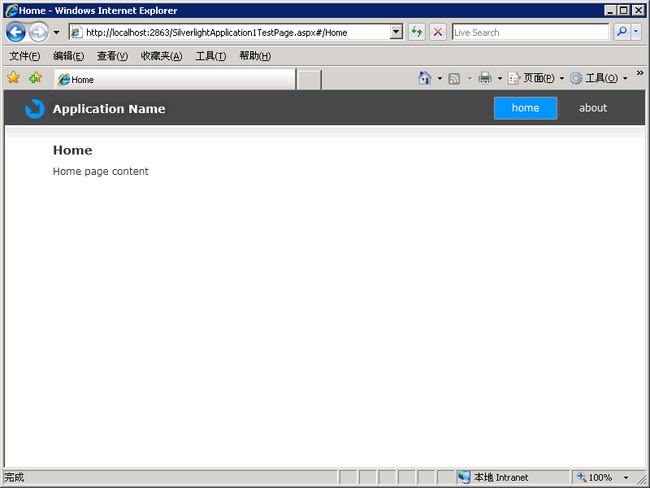
Task: Click the home navigation button
Action: click(525, 108)
